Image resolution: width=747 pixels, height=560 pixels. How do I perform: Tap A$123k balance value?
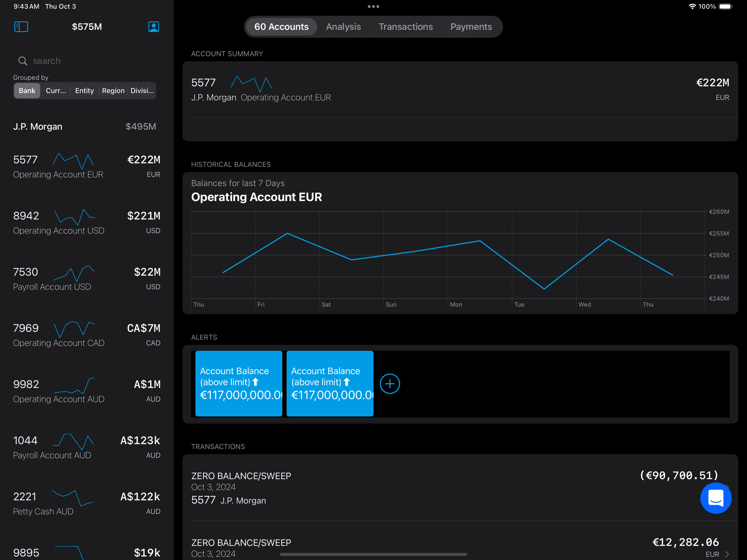click(140, 441)
